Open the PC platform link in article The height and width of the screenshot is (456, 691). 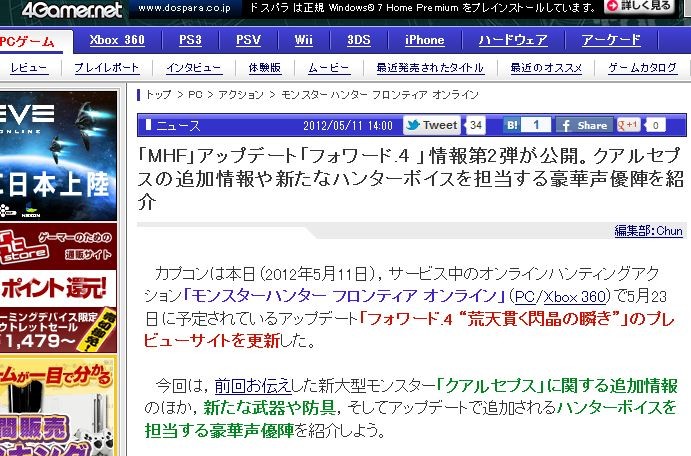coord(525,297)
